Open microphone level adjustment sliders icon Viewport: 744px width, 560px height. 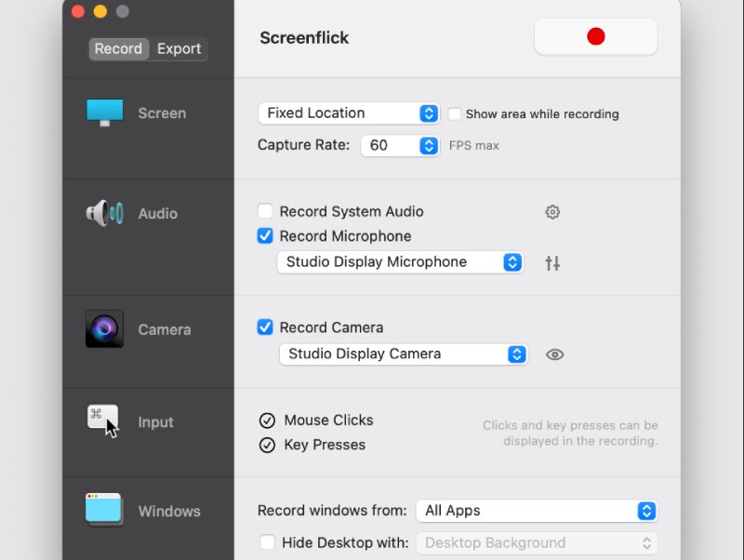(552, 263)
